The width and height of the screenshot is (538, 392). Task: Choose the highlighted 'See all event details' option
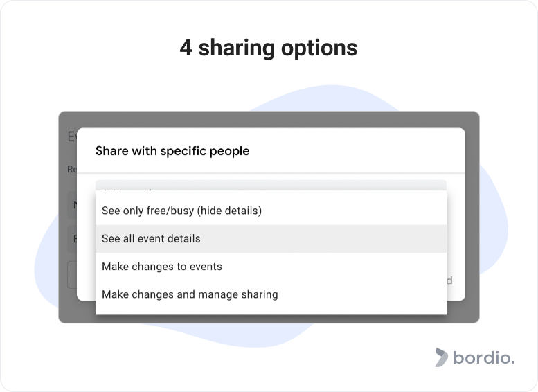click(x=271, y=239)
